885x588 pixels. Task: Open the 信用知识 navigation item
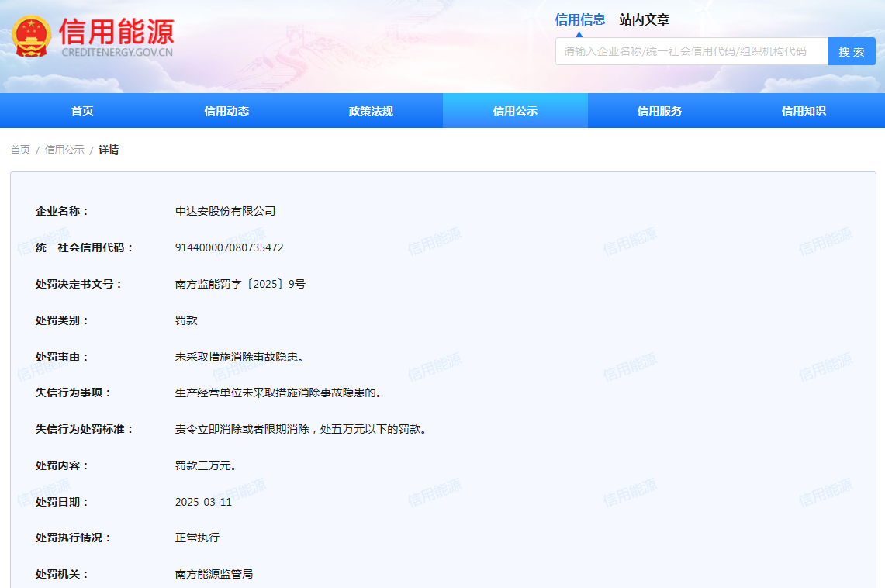pos(804,111)
